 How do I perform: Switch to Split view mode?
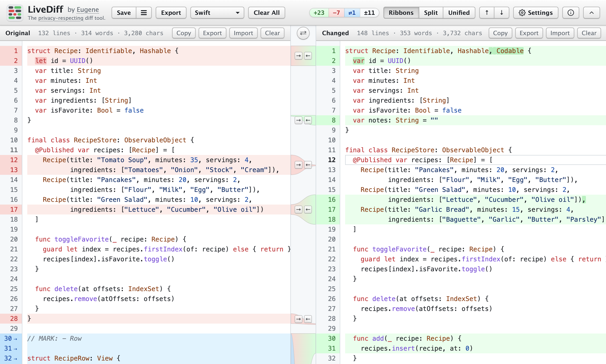pyautogui.click(x=431, y=13)
